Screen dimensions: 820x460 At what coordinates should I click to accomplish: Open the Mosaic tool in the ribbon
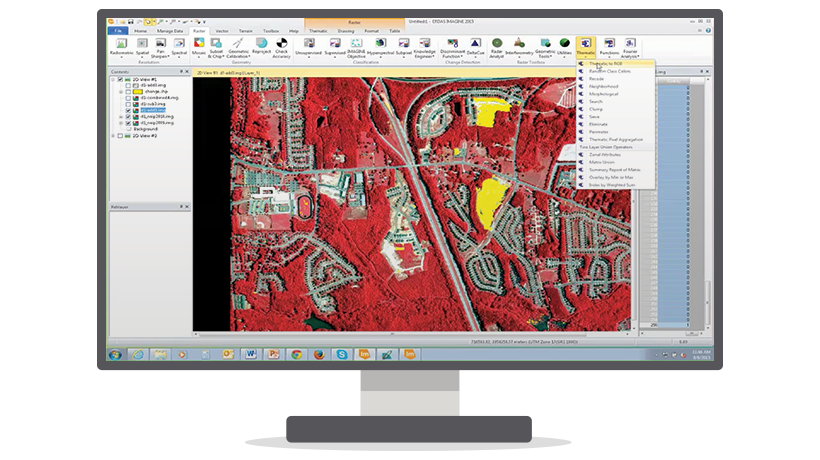199,45
